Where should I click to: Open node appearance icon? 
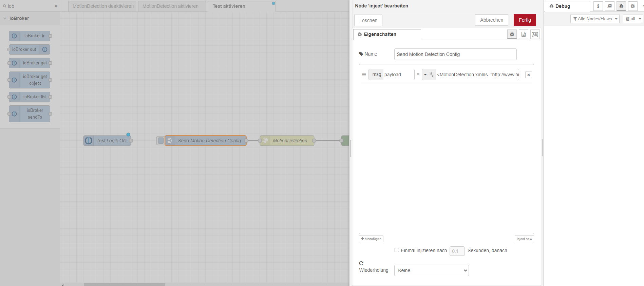point(535,34)
